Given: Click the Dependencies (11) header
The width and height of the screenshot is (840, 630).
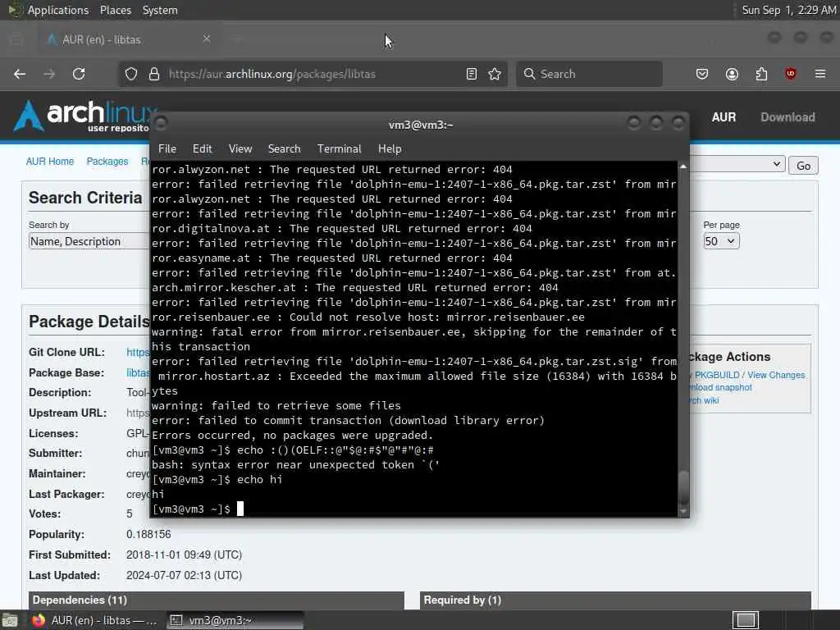Looking at the screenshot, I should [x=80, y=600].
